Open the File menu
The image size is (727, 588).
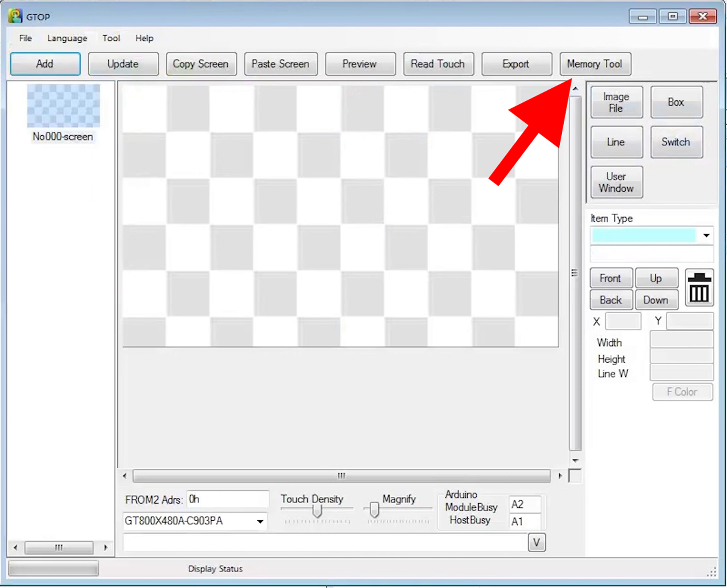(25, 38)
